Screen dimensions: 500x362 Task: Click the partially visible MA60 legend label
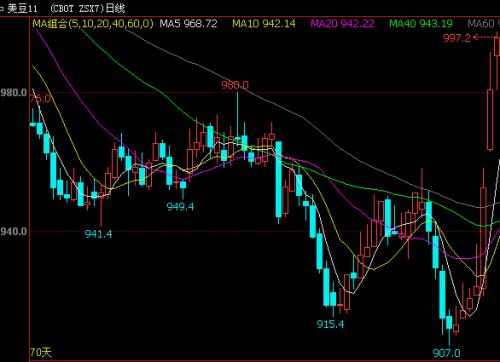[483, 24]
